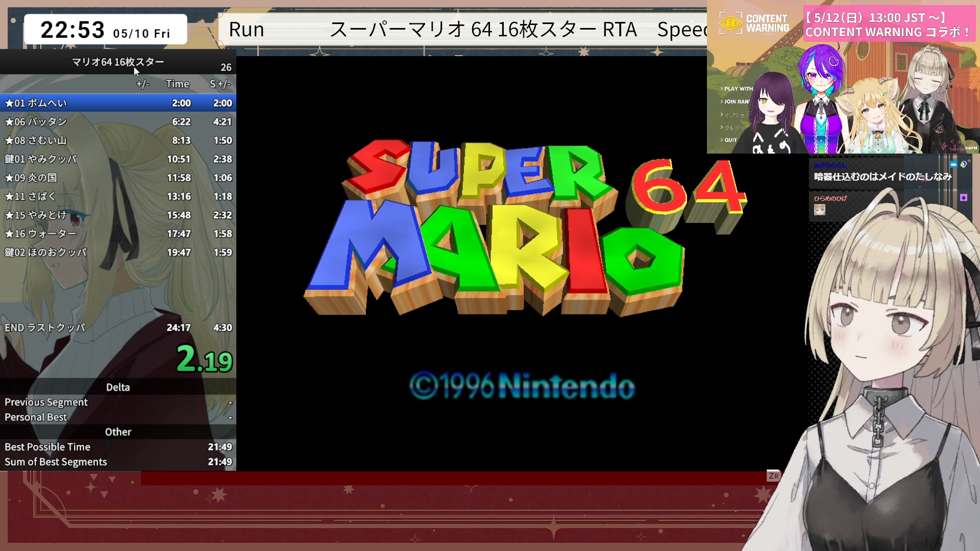980x551 pixels.
Task: Click the Content Warning eye logo
Action: point(730,23)
